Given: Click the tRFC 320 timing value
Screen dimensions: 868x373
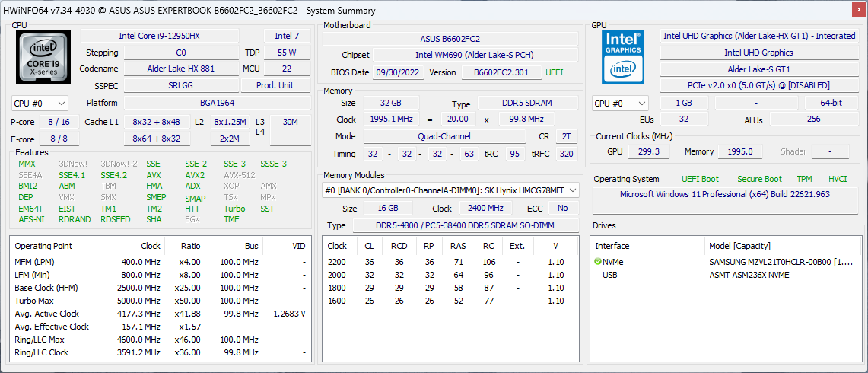Looking at the screenshot, I should click(x=566, y=154).
